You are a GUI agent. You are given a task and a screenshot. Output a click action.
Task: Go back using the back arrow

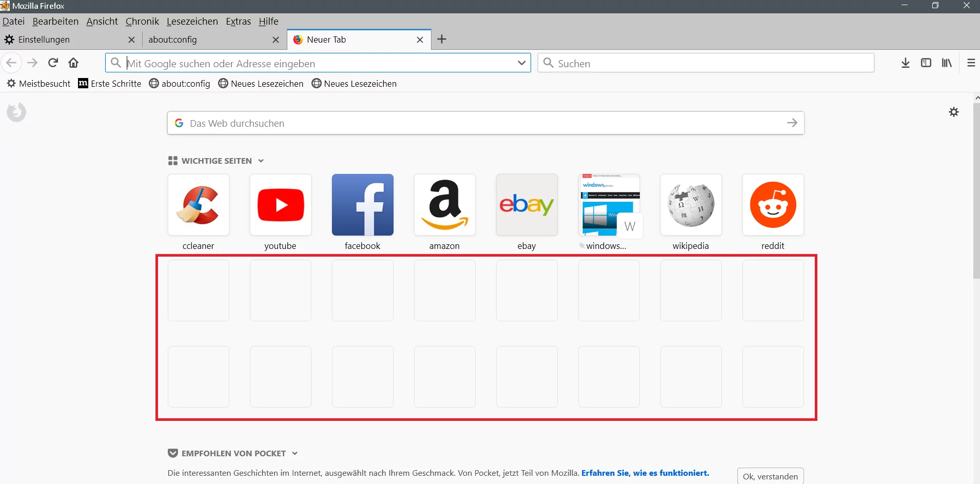point(11,63)
